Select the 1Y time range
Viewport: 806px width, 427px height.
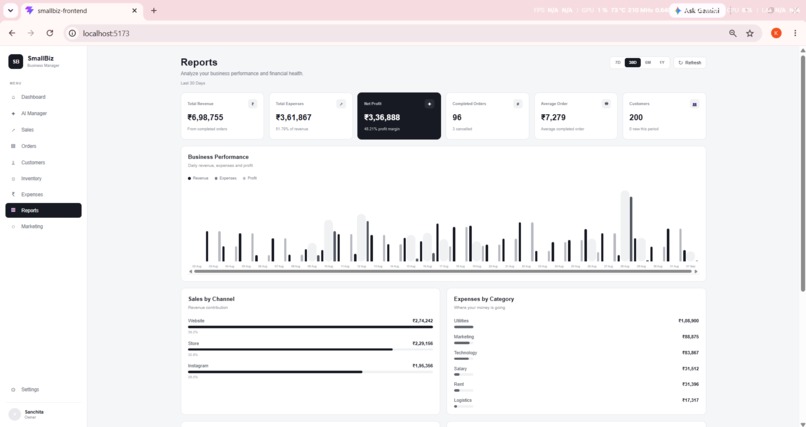click(662, 63)
